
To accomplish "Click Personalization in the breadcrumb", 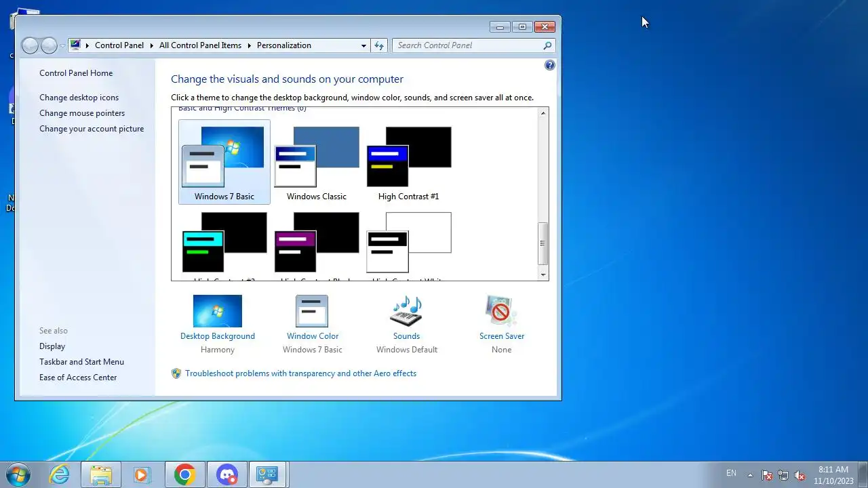I will click(284, 45).
